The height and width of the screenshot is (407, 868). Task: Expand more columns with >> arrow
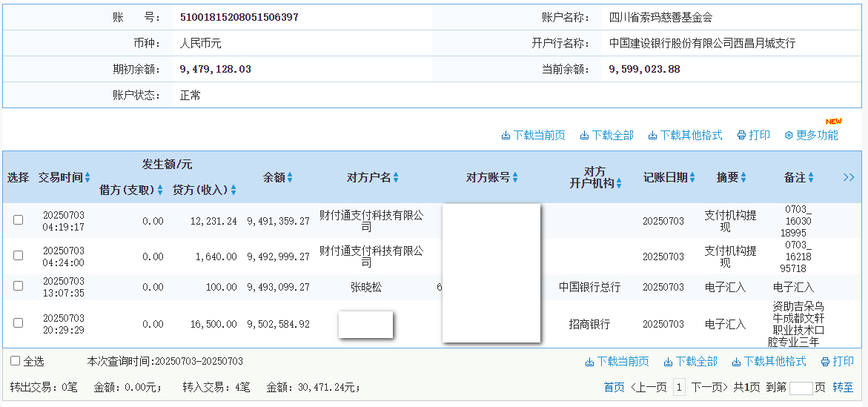pos(849,177)
